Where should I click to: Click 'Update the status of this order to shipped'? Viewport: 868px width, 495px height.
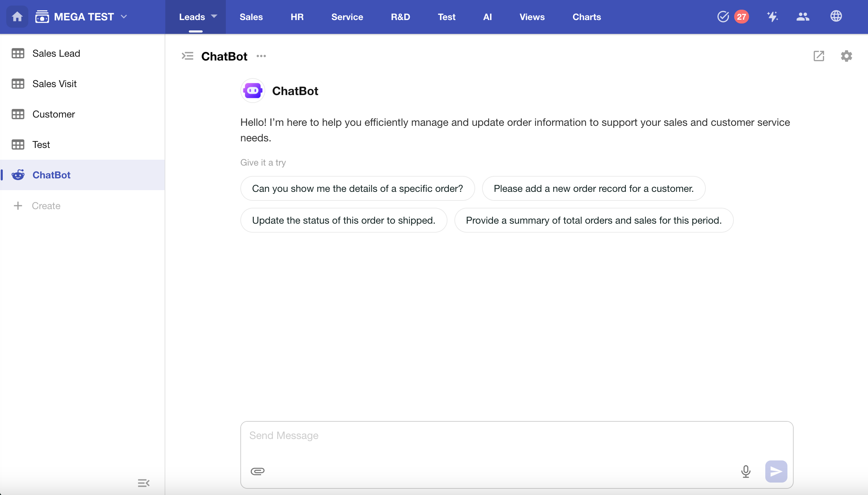(x=343, y=220)
